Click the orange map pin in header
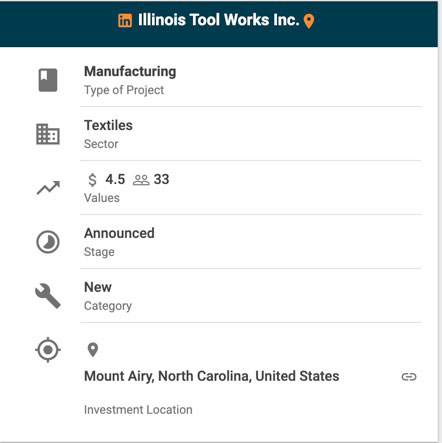The width and height of the screenshot is (442, 443). (x=309, y=21)
